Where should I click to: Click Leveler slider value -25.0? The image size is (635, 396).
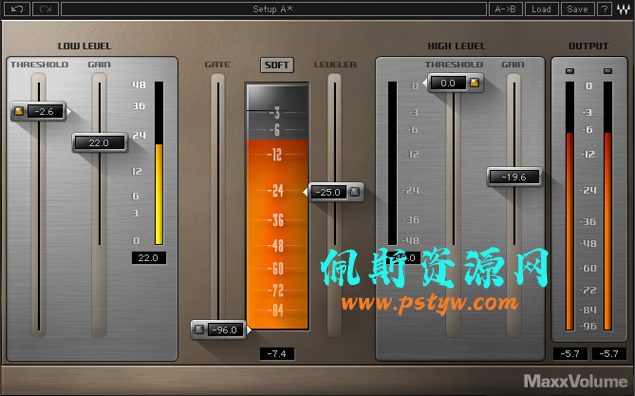pyautogui.click(x=328, y=192)
